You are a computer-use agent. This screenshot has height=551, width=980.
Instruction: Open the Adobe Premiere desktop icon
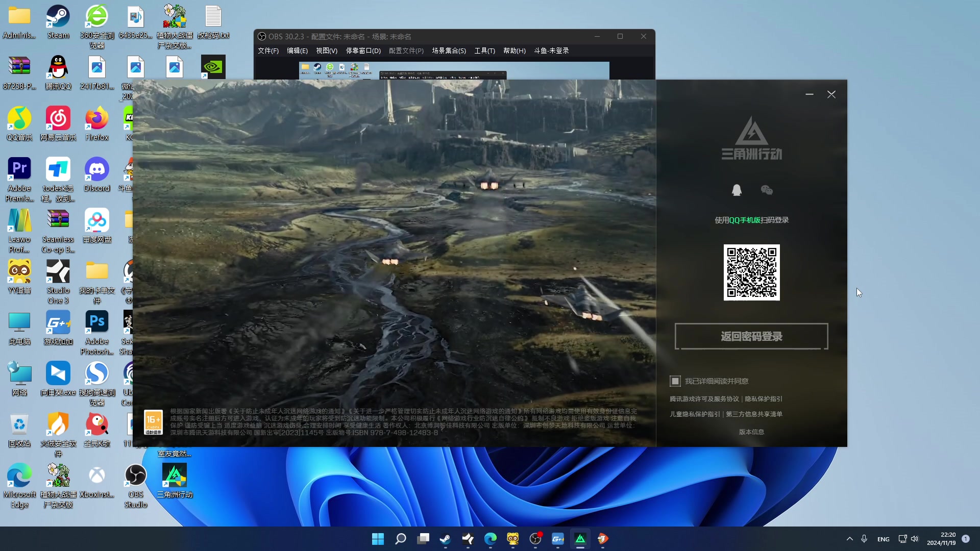[x=19, y=180]
